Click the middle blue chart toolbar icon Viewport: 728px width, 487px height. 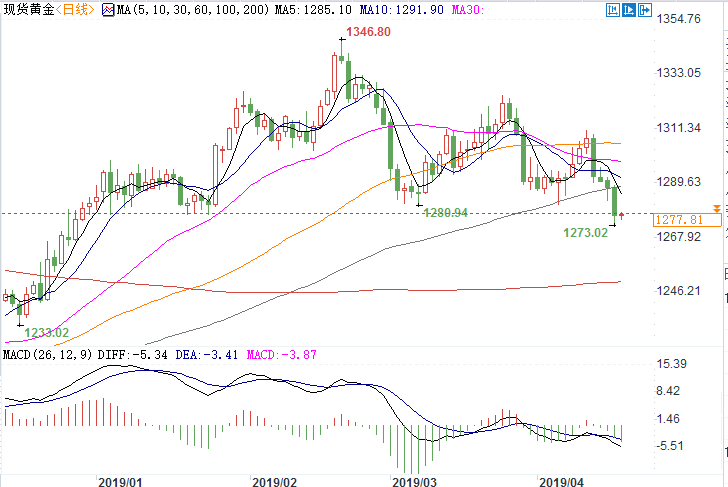[627, 11]
